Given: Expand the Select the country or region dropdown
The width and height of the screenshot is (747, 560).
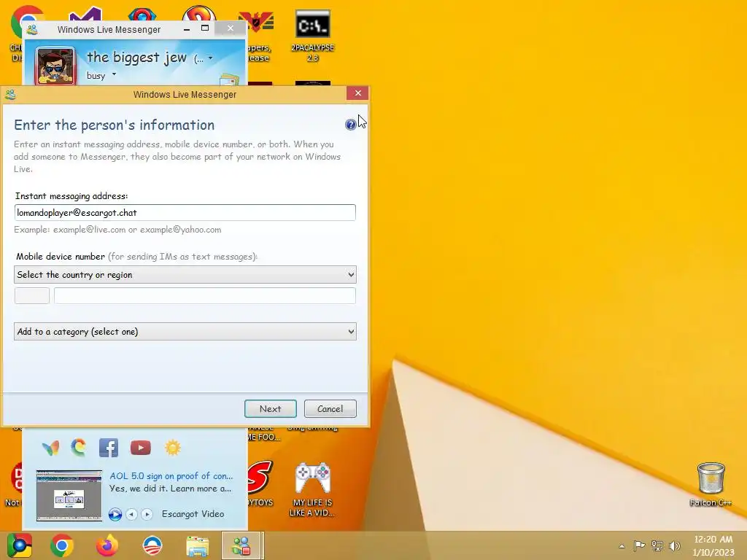Looking at the screenshot, I should [185, 275].
